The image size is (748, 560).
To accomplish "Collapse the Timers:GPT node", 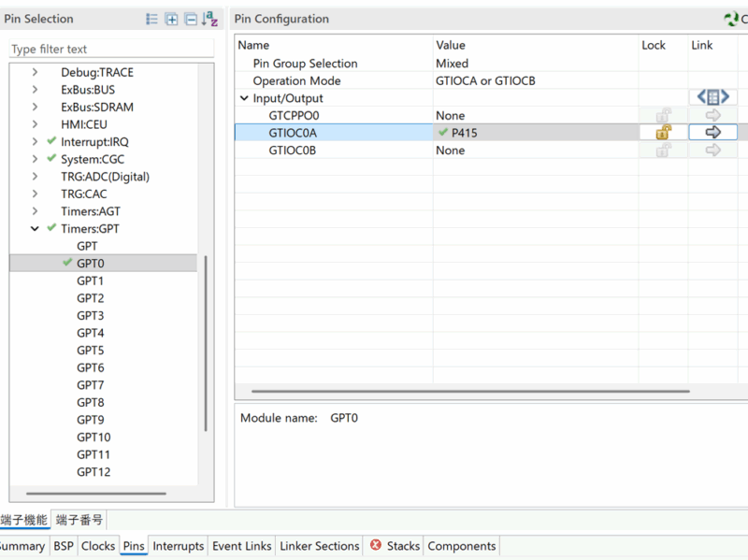I will click(35, 228).
